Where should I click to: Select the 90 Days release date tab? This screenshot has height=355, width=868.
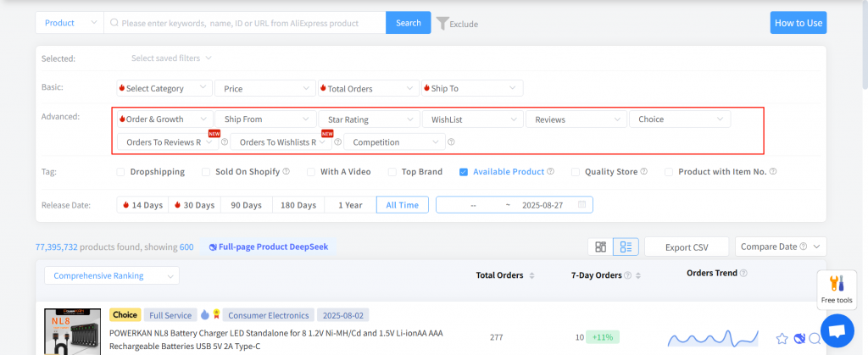(x=246, y=205)
